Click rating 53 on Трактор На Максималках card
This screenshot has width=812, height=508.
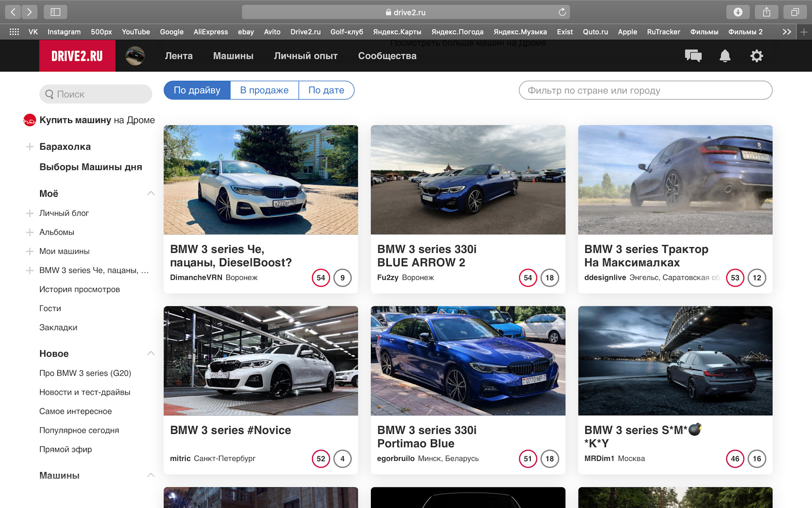coord(735,278)
